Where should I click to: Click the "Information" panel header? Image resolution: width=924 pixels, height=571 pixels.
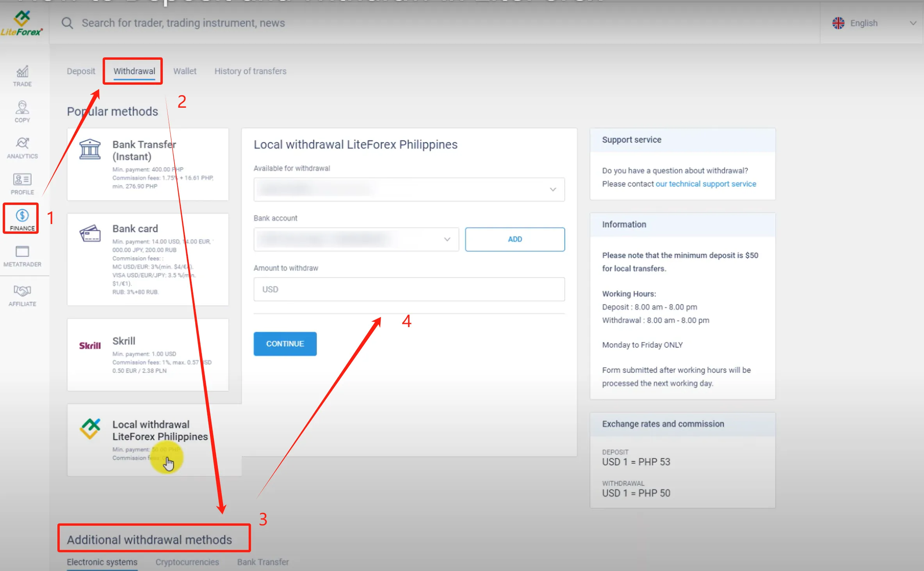(682, 224)
